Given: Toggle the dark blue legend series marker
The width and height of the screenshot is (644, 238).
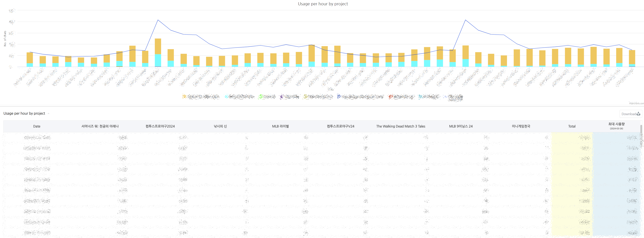Looking at the screenshot, I should (x=339, y=97).
